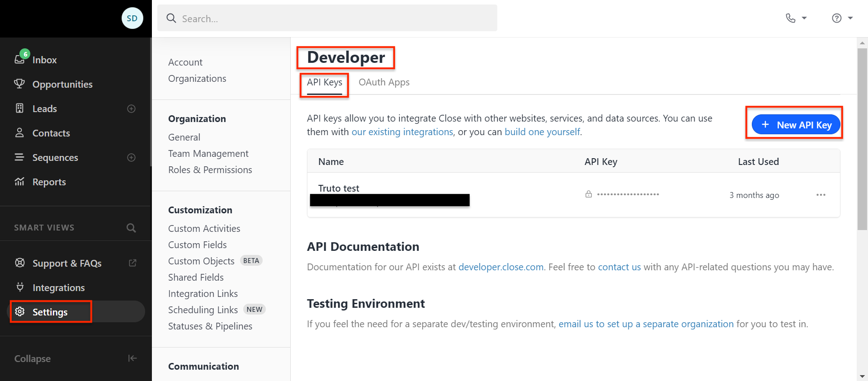868x381 pixels.
Task: Follow the 'our existing integrations' link
Action: tap(402, 132)
